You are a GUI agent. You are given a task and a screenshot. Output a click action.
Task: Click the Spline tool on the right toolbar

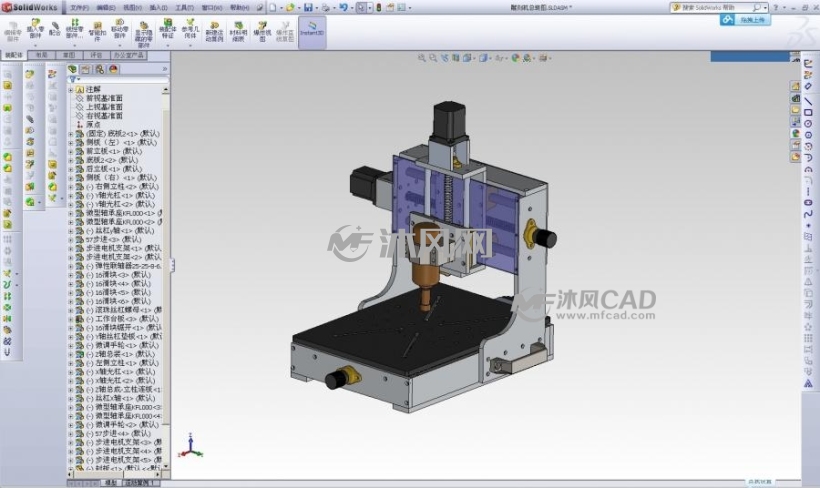coord(808,213)
